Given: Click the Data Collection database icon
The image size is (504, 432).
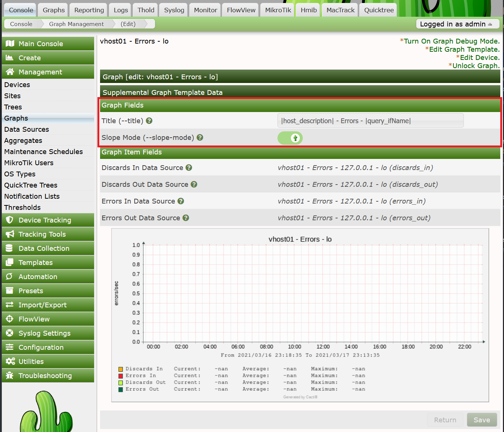Looking at the screenshot, I should [x=10, y=248].
